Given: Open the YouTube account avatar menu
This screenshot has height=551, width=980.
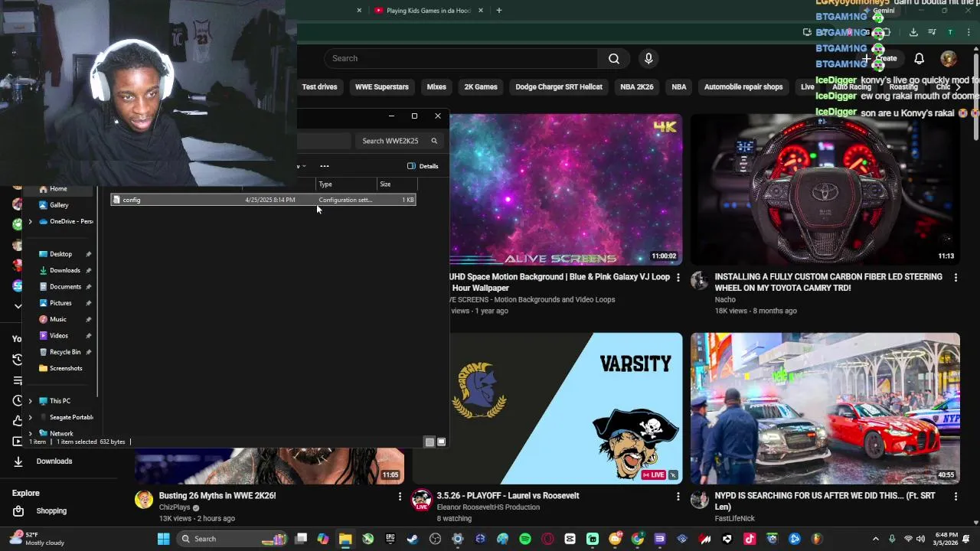Looking at the screenshot, I should [x=949, y=58].
